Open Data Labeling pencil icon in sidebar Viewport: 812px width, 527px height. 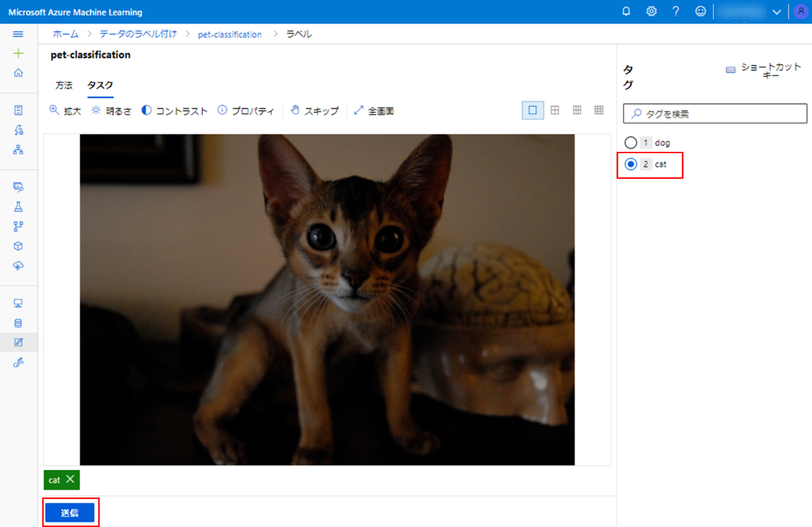[18, 343]
